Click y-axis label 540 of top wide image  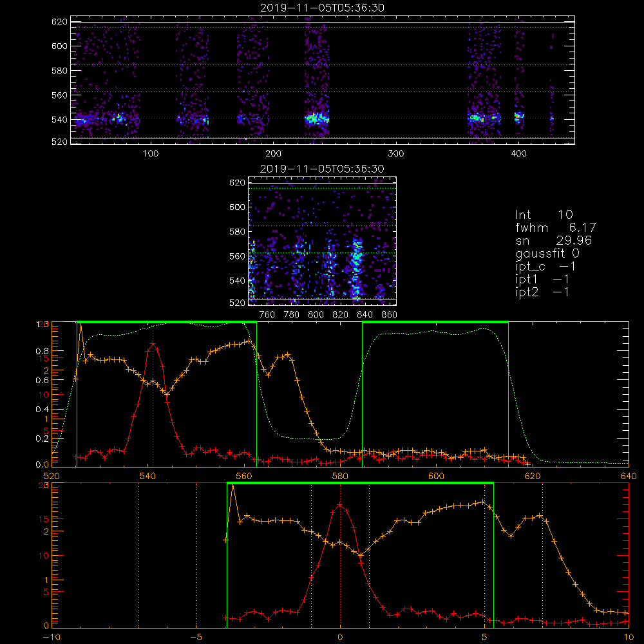pos(59,120)
